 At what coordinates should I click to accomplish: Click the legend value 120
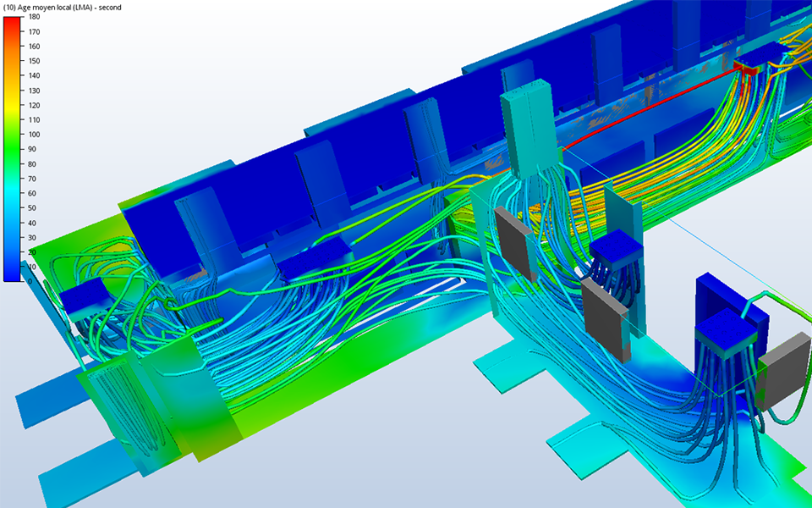coord(35,105)
